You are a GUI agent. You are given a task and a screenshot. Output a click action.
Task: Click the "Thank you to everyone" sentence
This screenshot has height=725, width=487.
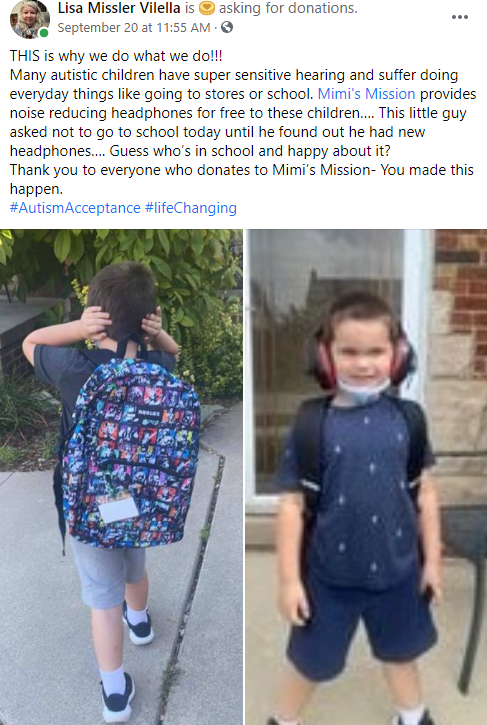coord(242,179)
